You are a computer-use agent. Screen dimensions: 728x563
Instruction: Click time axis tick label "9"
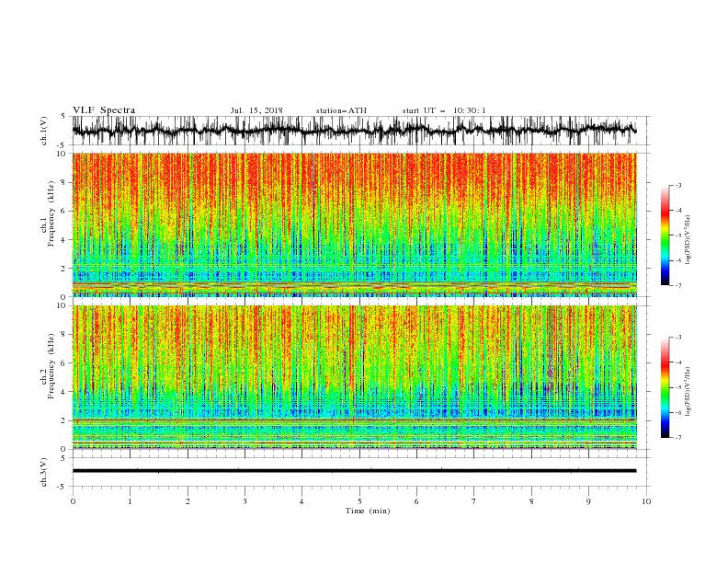(588, 501)
